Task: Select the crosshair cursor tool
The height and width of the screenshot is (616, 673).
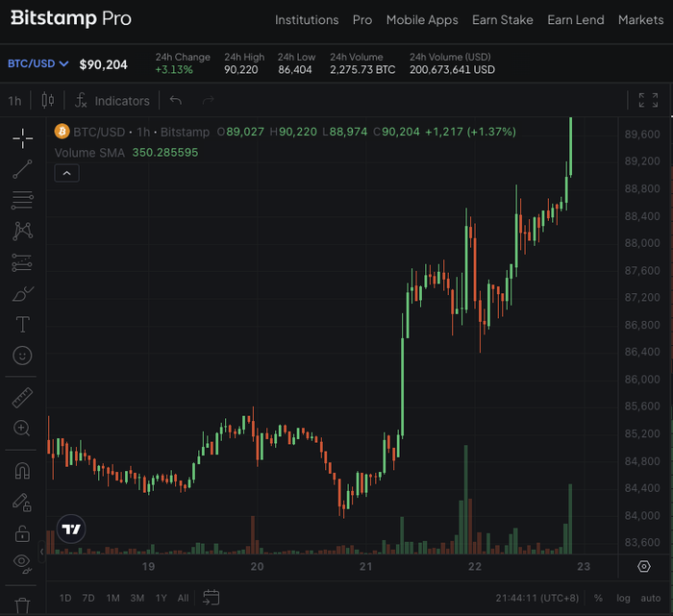Action: point(22,138)
